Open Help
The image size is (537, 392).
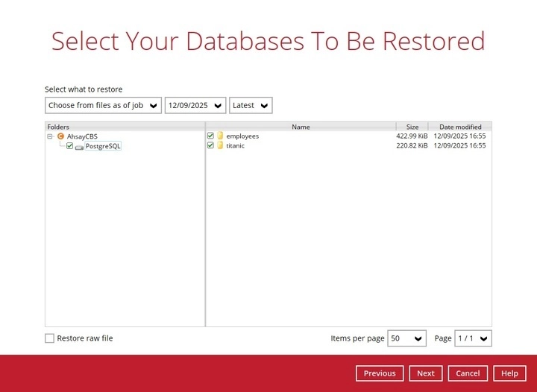click(509, 373)
